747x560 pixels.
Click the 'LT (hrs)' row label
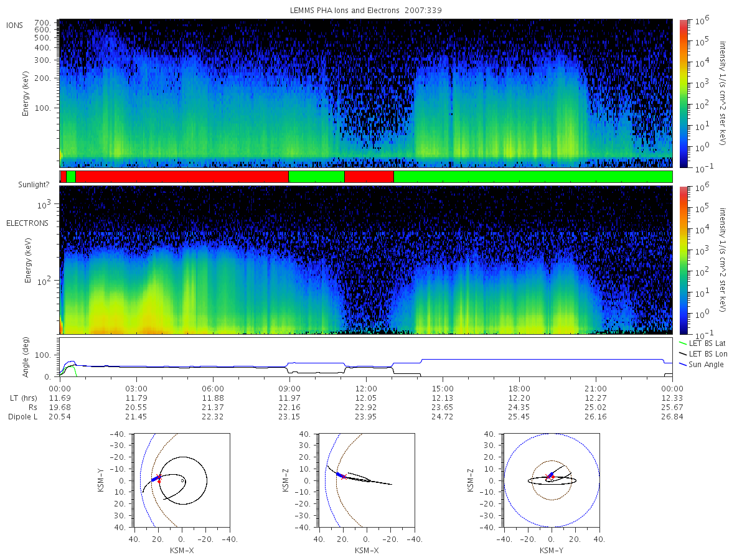point(24,397)
